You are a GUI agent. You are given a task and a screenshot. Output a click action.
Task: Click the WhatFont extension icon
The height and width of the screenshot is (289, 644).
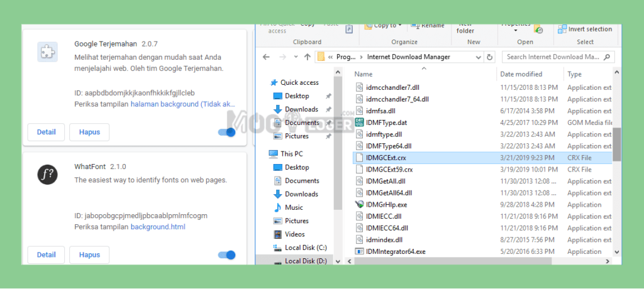tap(48, 176)
